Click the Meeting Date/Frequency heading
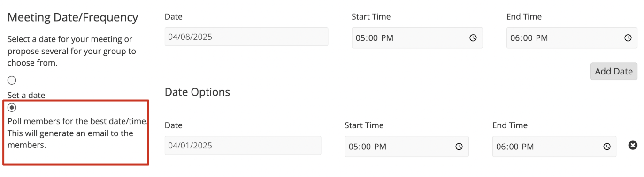 click(73, 18)
